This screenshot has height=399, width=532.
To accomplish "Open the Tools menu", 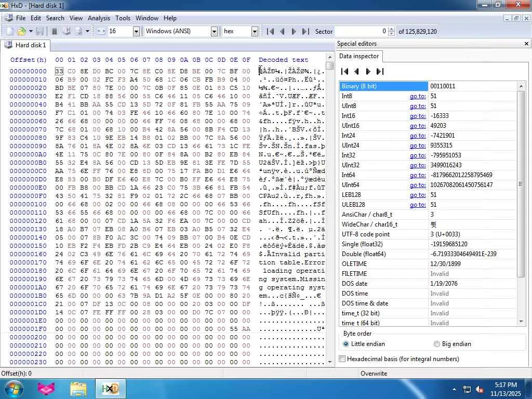I will (x=123, y=18).
